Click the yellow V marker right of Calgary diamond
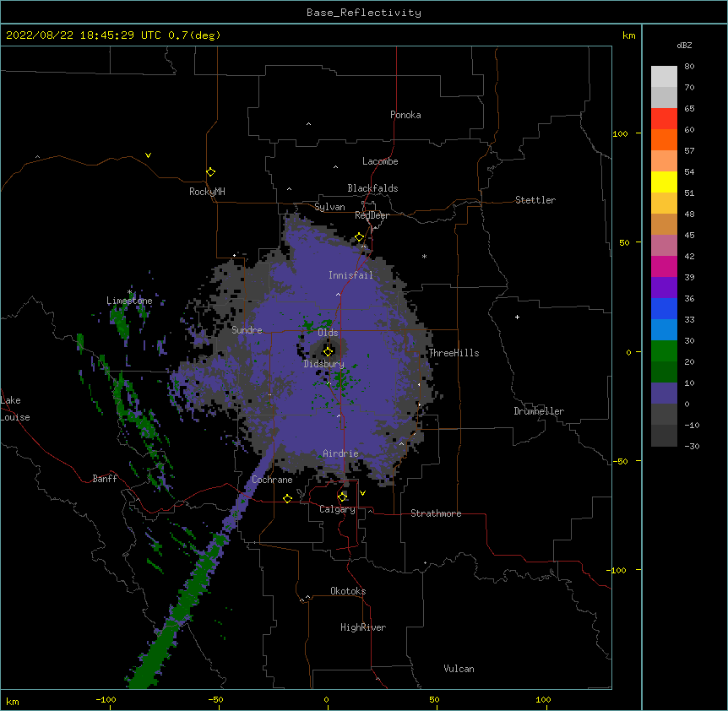The image size is (728, 711). pos(362,493)
